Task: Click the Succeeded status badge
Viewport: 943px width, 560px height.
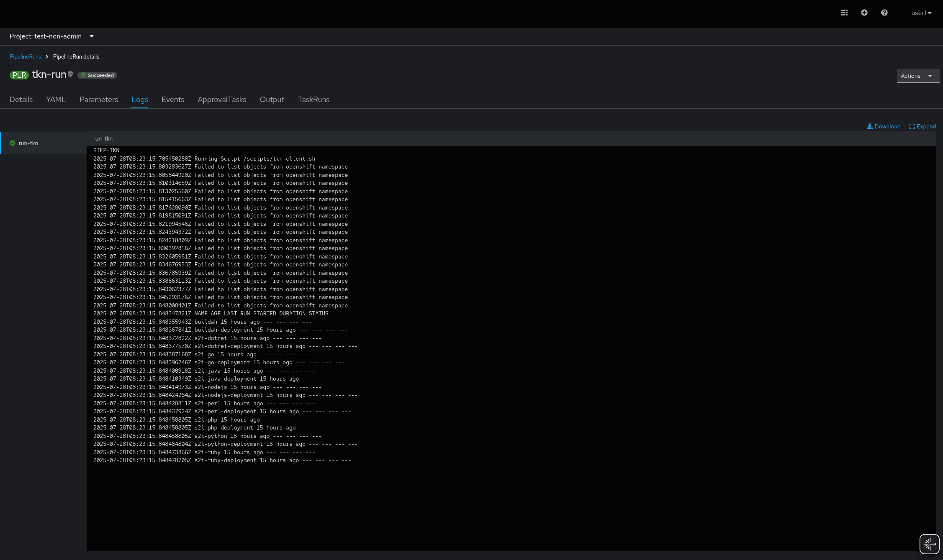Action: [x=98, y=75]
